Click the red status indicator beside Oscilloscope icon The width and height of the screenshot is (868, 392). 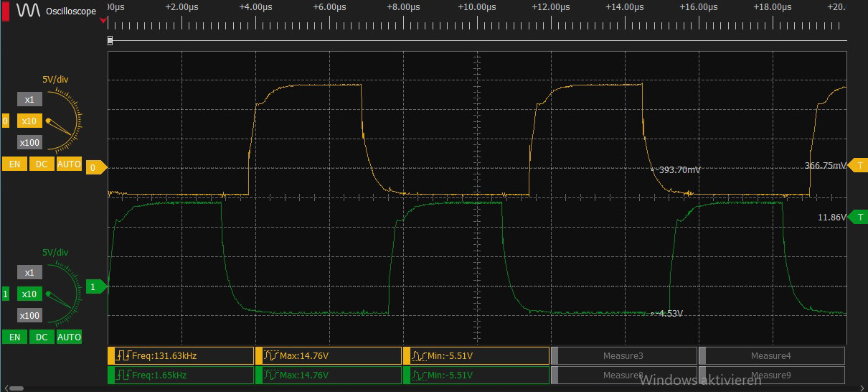click(x=6, y=10)
